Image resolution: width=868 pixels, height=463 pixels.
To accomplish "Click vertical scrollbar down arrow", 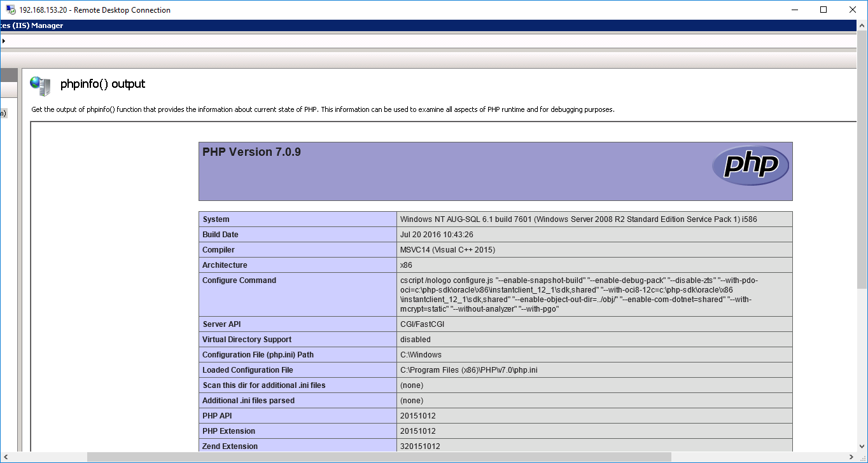I will tap(862, 447).
